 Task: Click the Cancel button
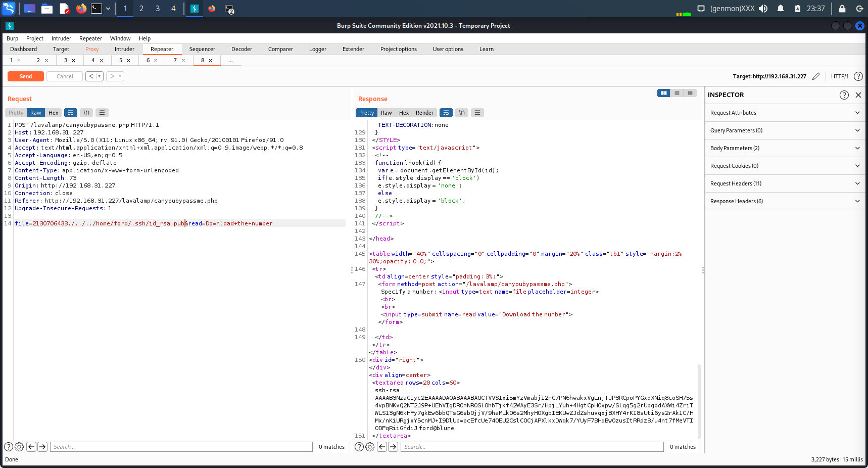click(65, 76)
